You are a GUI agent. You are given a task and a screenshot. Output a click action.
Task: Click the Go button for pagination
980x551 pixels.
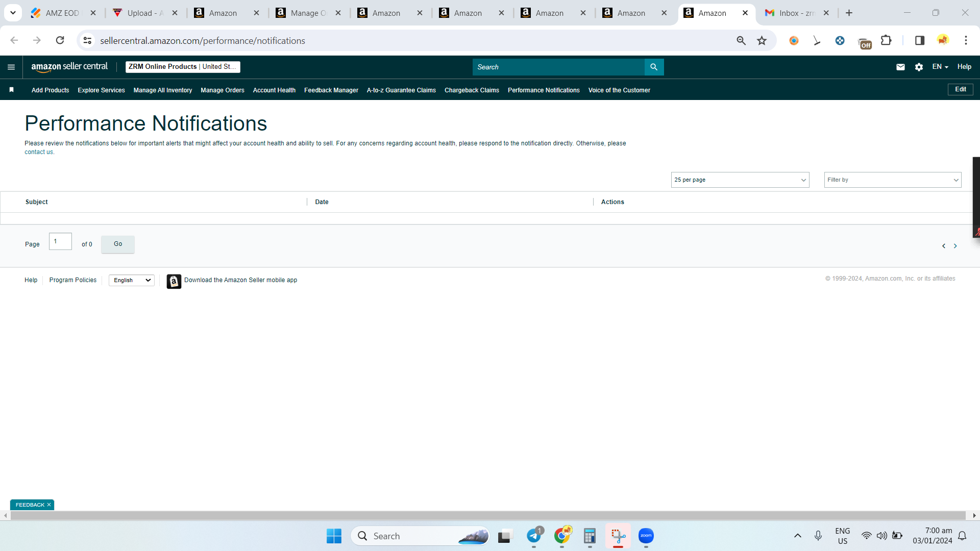point(118,244)
